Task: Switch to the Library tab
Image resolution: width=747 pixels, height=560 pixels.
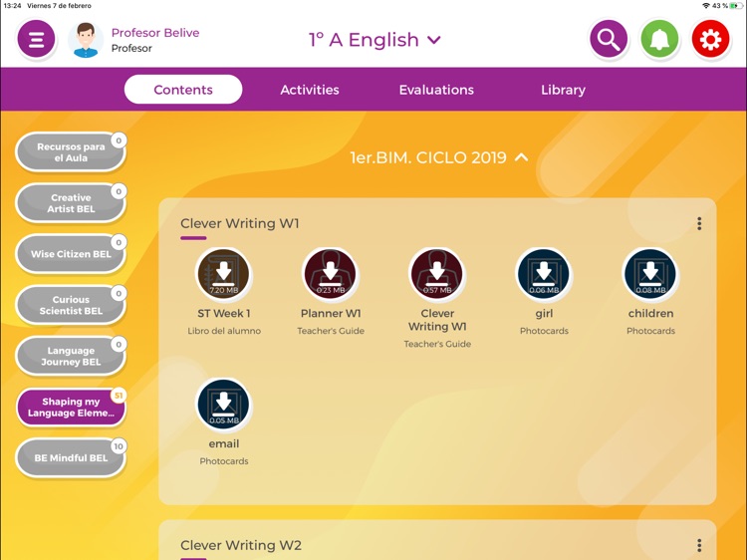Action: [x=563, y=90]
